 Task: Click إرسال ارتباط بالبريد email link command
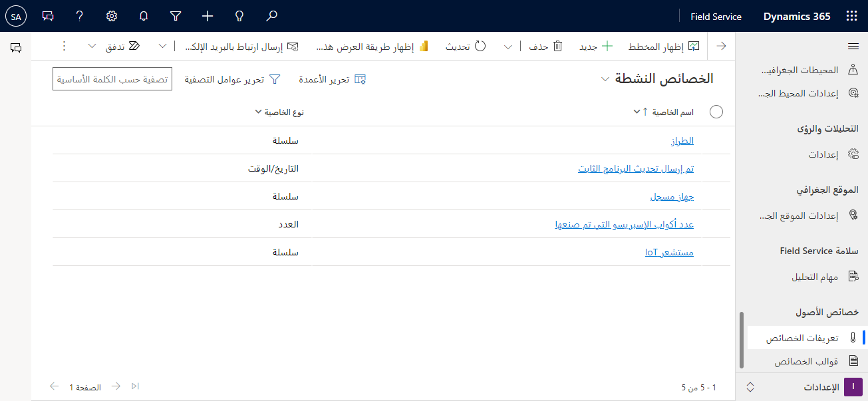tap(241, 47)
